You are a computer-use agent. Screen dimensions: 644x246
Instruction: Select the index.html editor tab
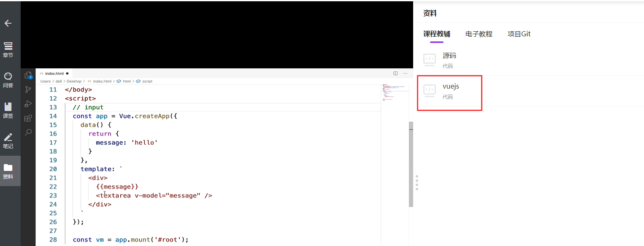54,73
